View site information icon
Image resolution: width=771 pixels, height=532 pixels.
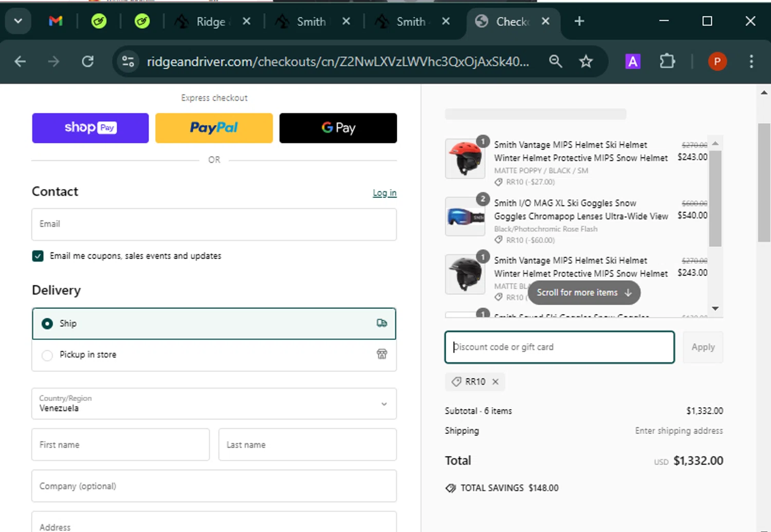point(128,62)
